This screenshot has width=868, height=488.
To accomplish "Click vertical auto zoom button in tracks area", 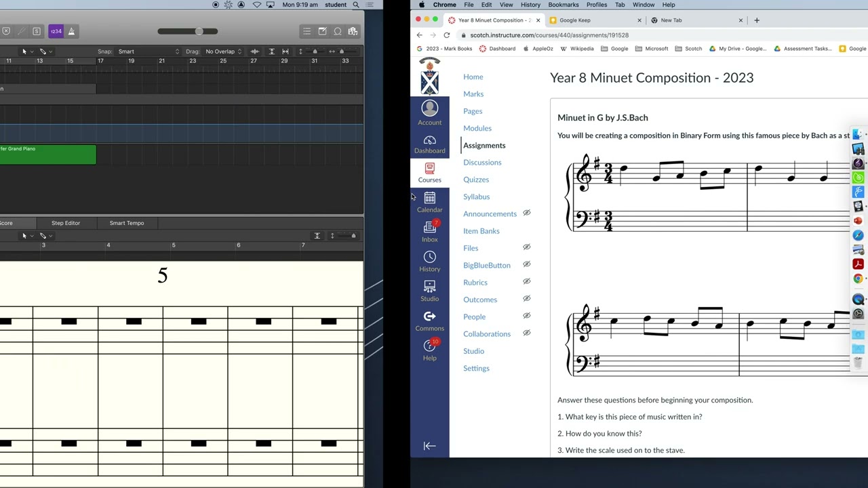I will [271, 52].
